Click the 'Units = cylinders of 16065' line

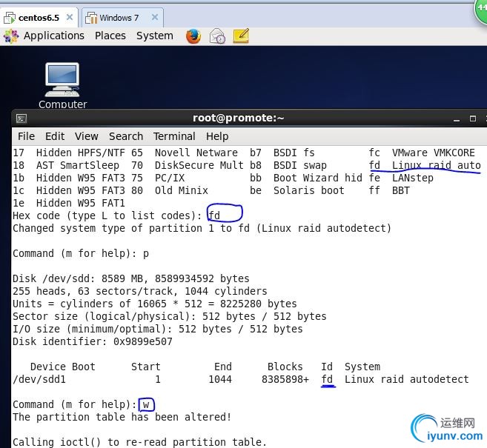coord(155,304)
